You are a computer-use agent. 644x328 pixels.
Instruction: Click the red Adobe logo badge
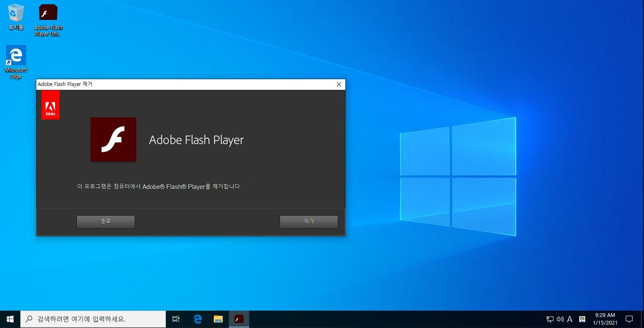point(50,105)
